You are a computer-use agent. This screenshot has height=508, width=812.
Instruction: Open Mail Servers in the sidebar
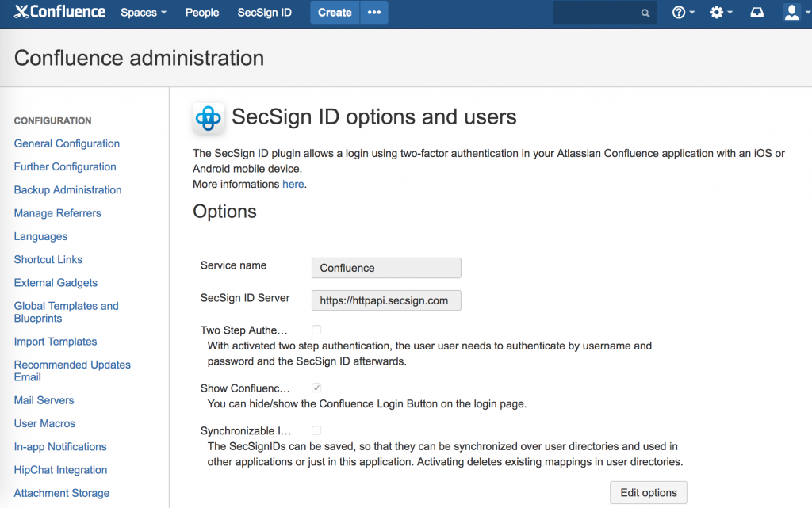coord(44,400)
